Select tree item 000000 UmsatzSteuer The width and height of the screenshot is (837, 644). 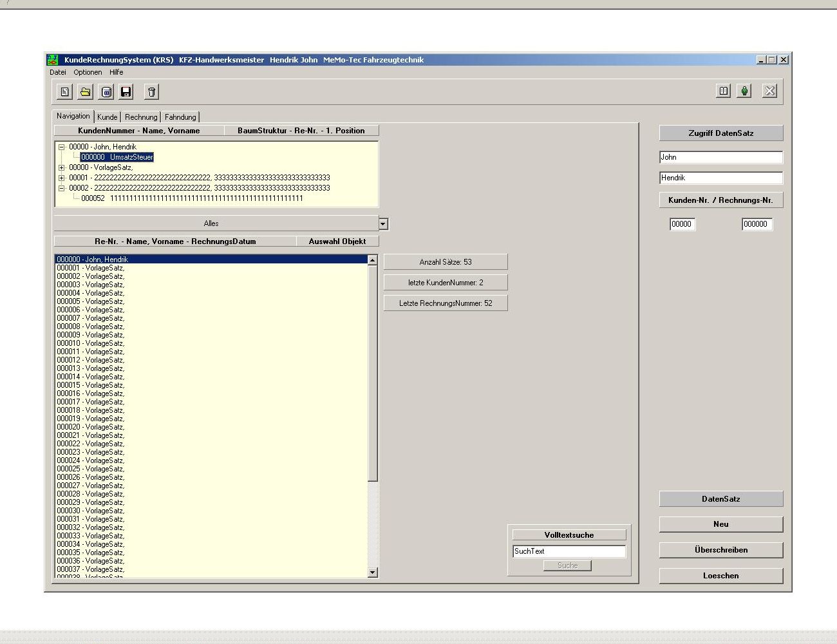click(x=117, y=157)
